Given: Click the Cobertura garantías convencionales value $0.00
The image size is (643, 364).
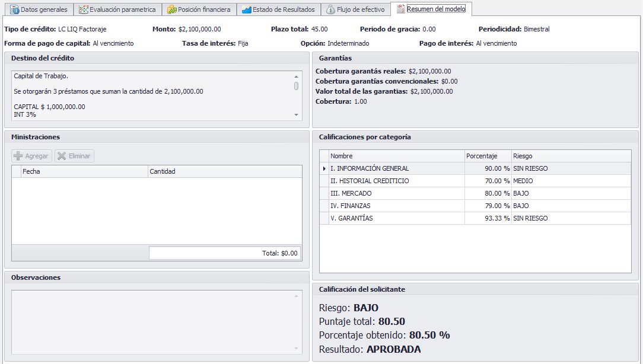Looking at the screenshot, I should [x=450, y=82].
